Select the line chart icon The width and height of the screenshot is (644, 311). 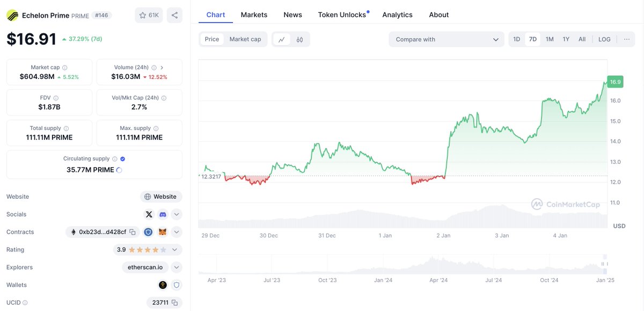coord(282,39)
